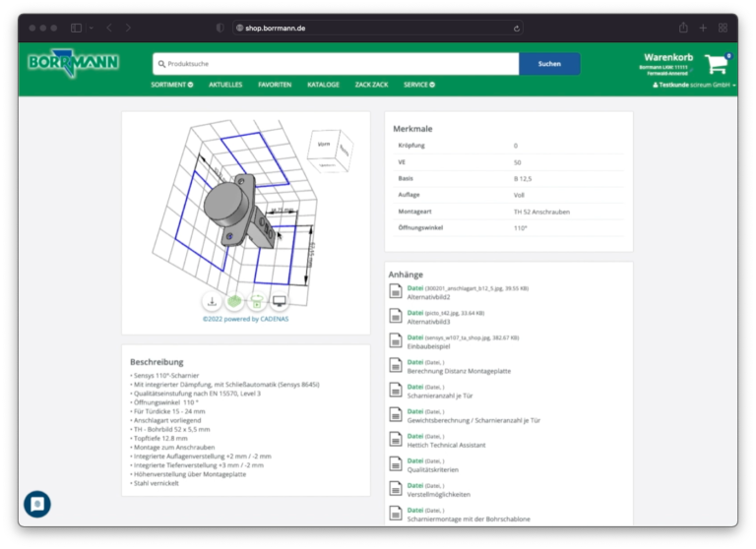Click the Topftiefe 12.8 mm line
Viewport: 756px width, 549px height.
[x=158, y=438]
